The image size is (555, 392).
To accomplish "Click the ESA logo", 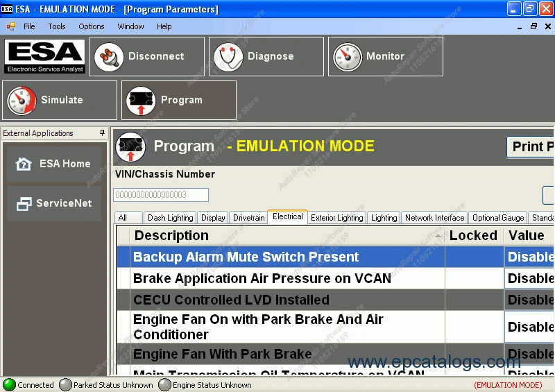I will click(x=44, y=56).
